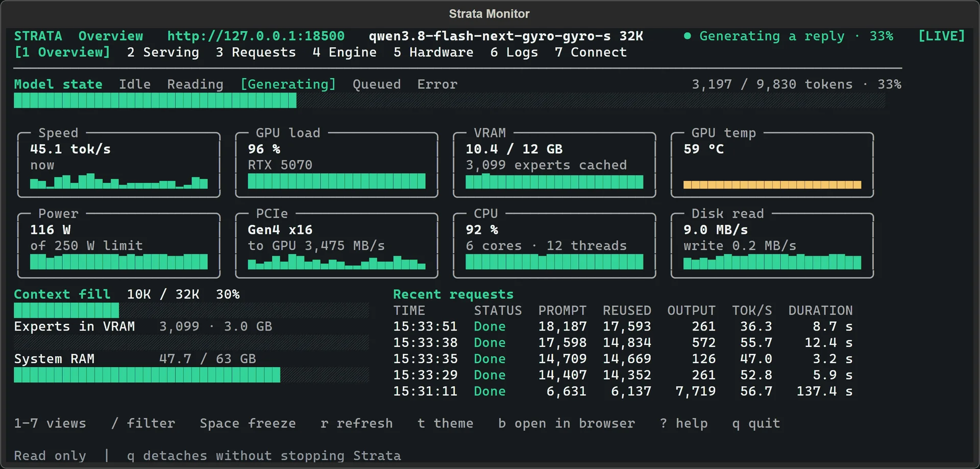Click the green generating status dot
The height and width of the screenshot is (469, 980).
(x=688, y=36)
